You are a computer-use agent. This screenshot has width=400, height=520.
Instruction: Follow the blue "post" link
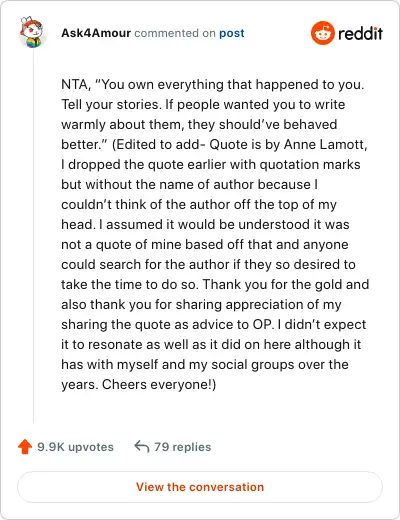[x=232, y=33]
